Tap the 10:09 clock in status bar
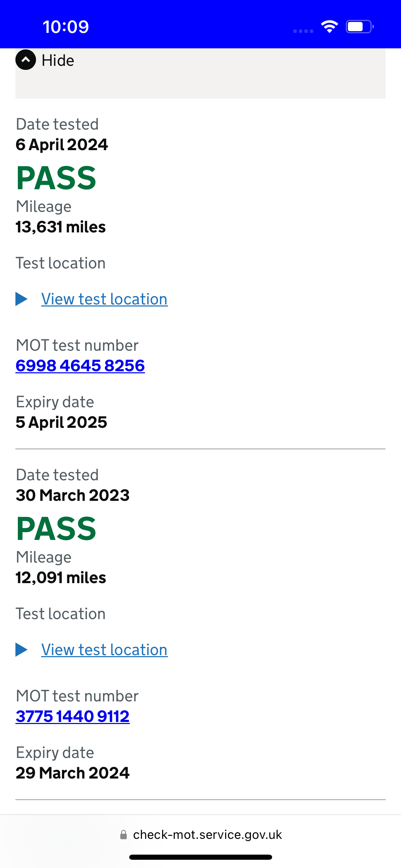Screen dimensions: 401x868 click(x=65, y=27)
